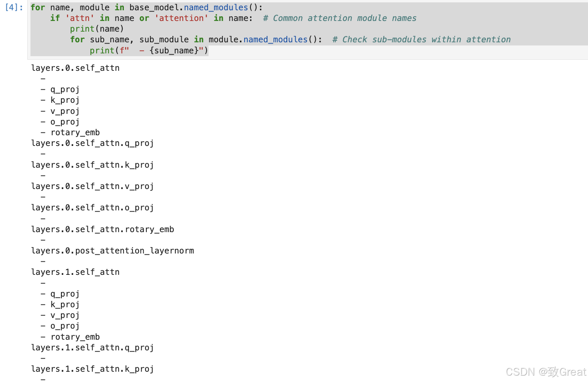Click "- o_proj" listed under layers.1.self_attn
Image resolution: width=588 pixels, height=382 pixels.
click(x=60, y=326)
